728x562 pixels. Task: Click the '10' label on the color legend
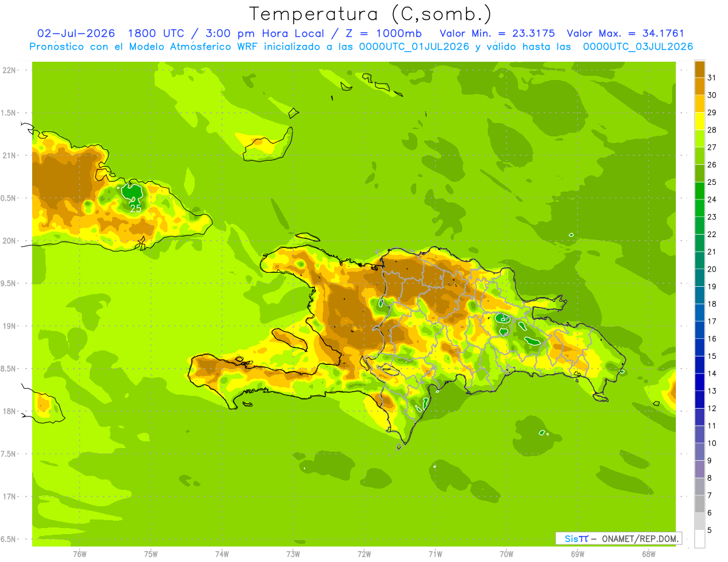712,443
